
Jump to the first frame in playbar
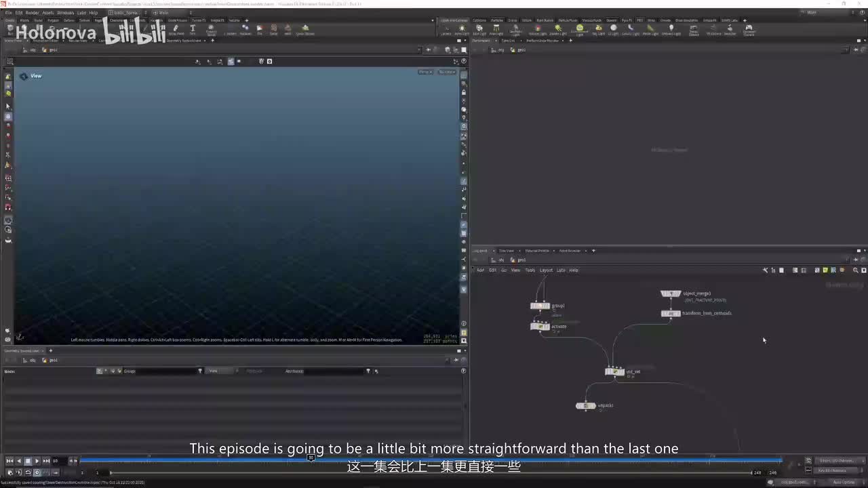pyautogui.click(x=9, y=461)
